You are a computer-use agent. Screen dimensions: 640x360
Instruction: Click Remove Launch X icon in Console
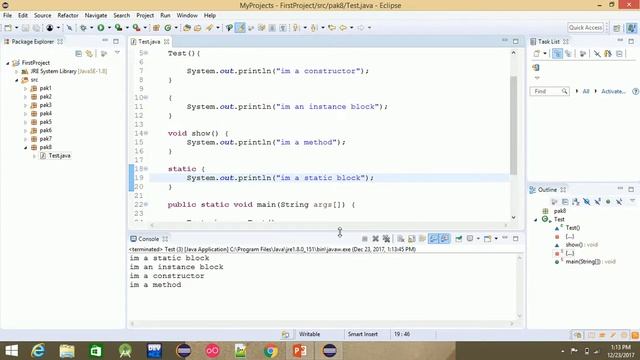376,239
